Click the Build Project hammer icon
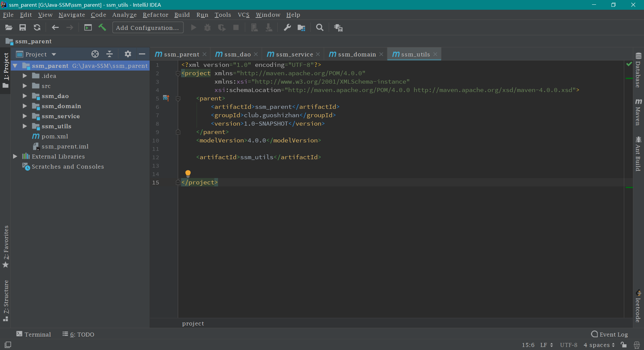The width and height of the screenshot is (644, 350). [102, 28]
